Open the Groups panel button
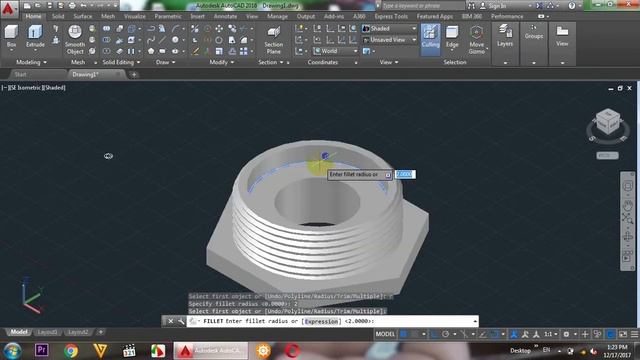The width and height of the screenshot is (640, 360). click(533, 32)
